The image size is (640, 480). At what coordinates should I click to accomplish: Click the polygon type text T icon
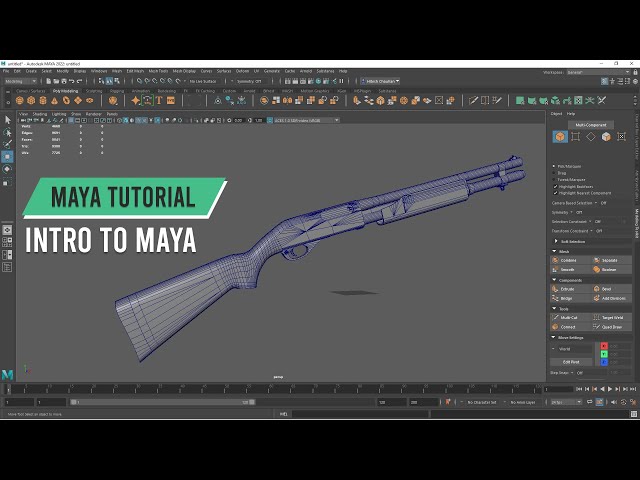(159, 100)
